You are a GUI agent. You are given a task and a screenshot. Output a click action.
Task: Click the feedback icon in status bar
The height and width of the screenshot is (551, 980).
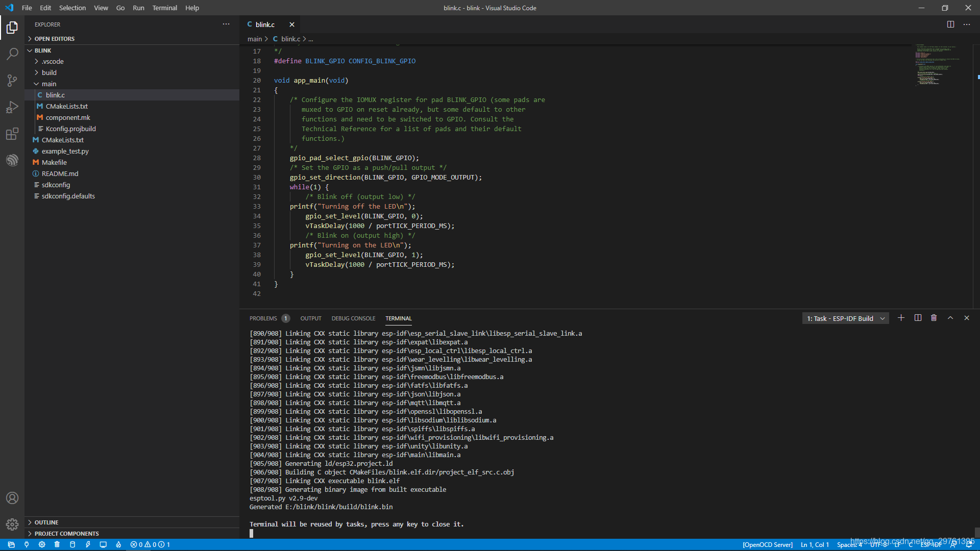[953, 544]
